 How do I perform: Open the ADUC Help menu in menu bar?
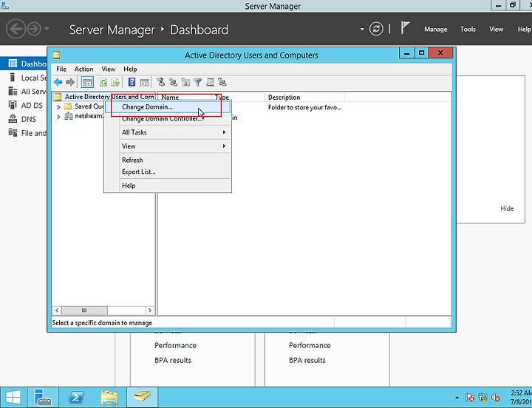pyautogui.click(x=130, y=69)
